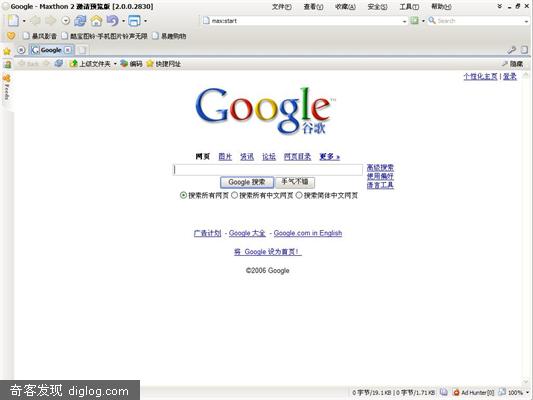This screenshot has width=533, height=400.
Task: Click the sidebar Favorites star icon
Action: pyautogui.click(x=7, y=52)
